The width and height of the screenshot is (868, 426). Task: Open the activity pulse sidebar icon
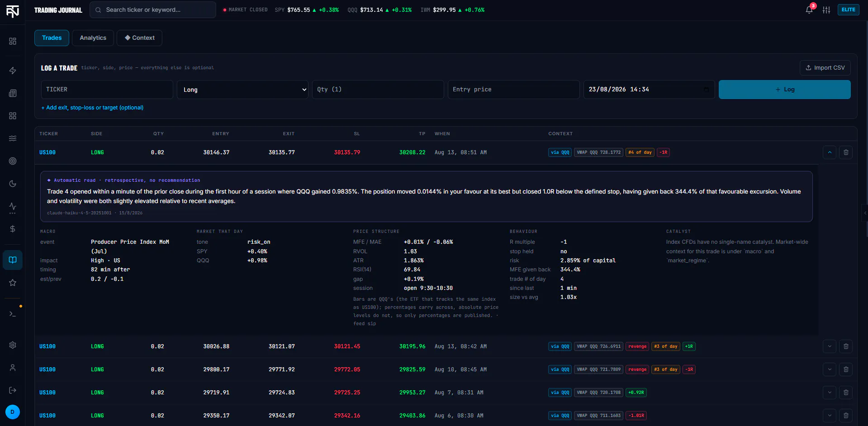(13, 207)
